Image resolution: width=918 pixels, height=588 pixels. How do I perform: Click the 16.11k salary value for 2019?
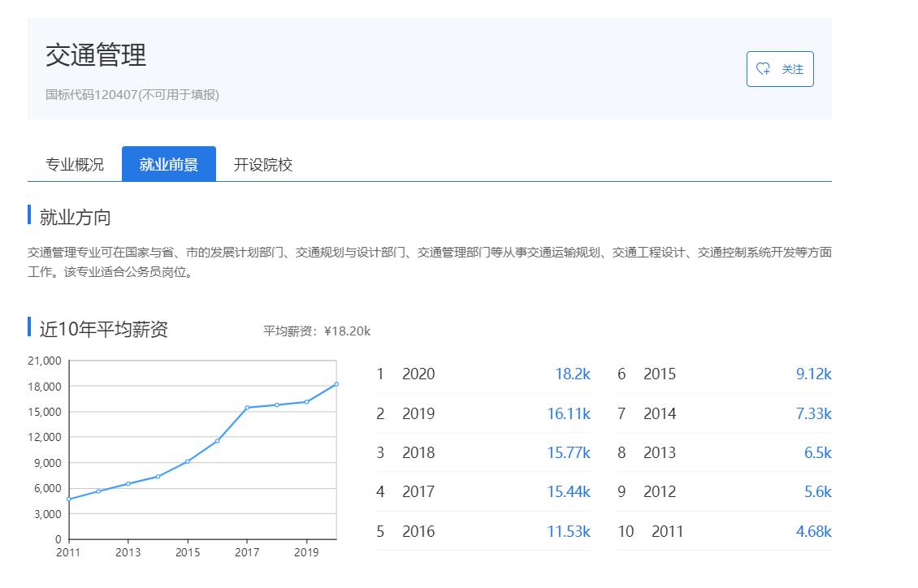pos(569,413)
